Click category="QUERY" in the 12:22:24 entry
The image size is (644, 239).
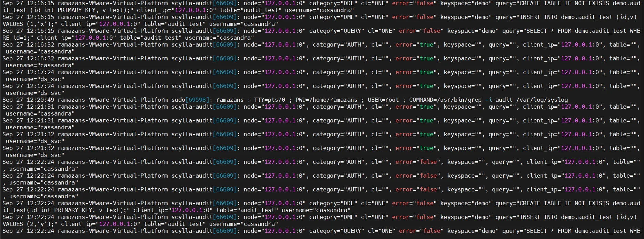[x=336, y=231]
